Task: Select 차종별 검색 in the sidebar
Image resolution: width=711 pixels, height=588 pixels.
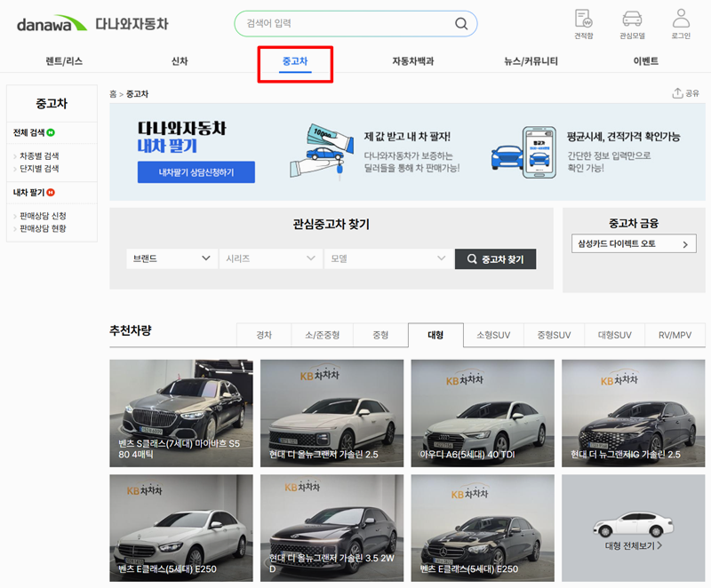Action: coord(39,155)
